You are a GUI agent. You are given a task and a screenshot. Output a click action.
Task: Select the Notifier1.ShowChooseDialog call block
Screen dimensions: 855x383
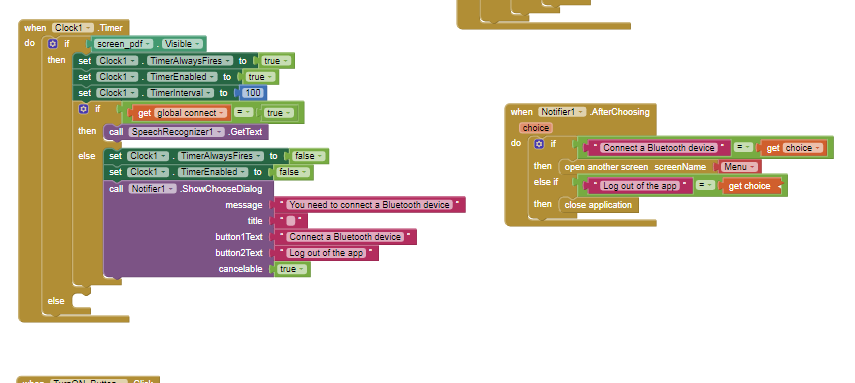click(x=188, y=189)
